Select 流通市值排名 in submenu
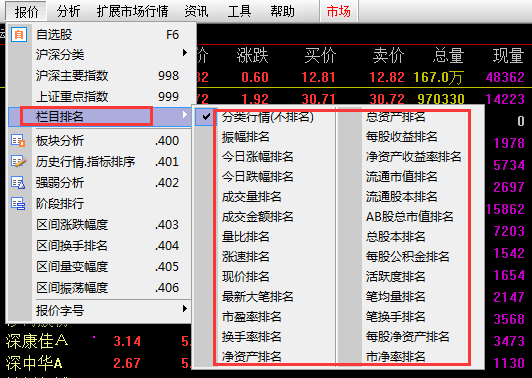Screen dimensions: 532x378 pos(401,177)
